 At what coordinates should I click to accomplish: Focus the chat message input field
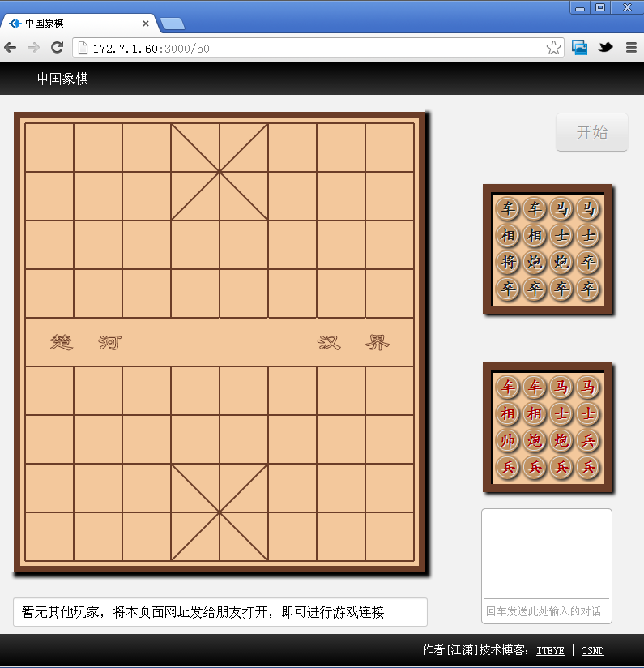[547, 611]
